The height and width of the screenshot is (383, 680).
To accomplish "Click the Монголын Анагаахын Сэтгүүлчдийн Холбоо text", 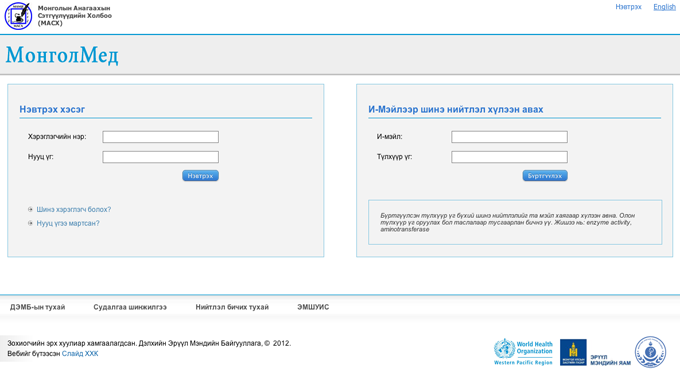I will [75, 16].
